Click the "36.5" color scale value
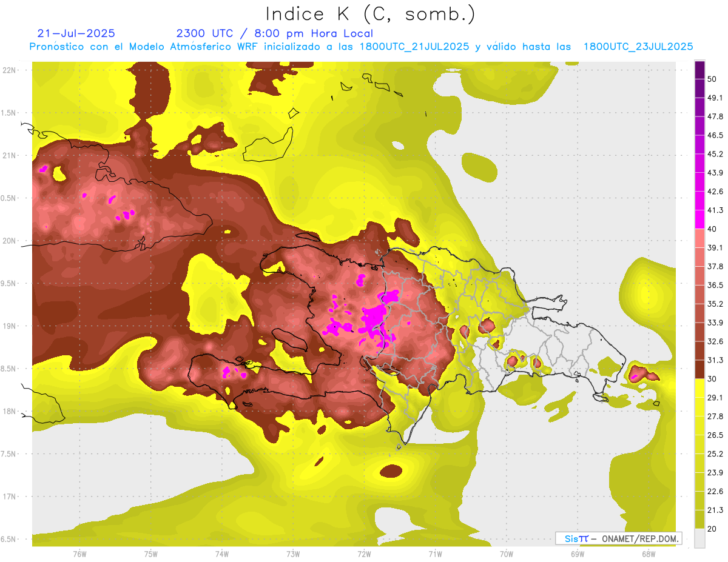The image size is (728, 562). coord(715,285)
